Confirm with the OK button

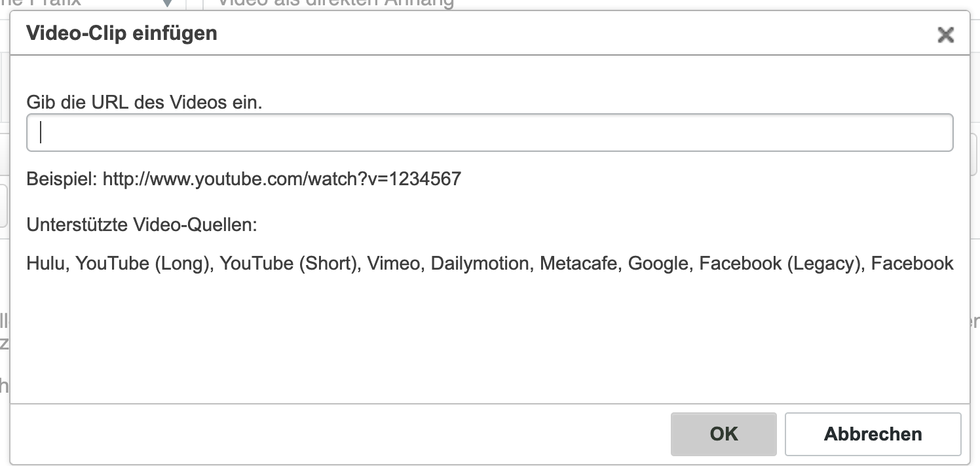coord(723,434)
